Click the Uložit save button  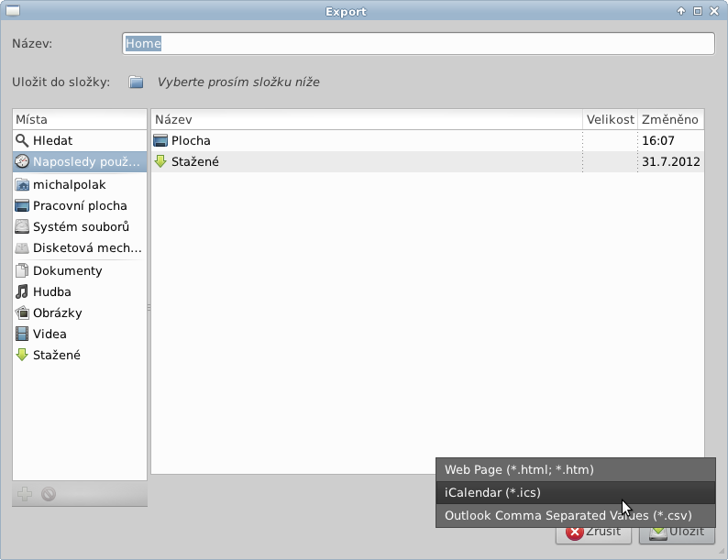pos(677,533)
